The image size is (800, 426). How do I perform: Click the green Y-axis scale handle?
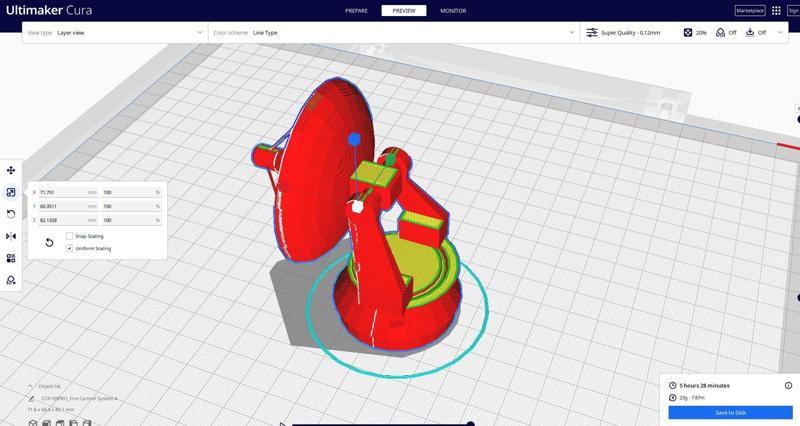pos(390,160)
